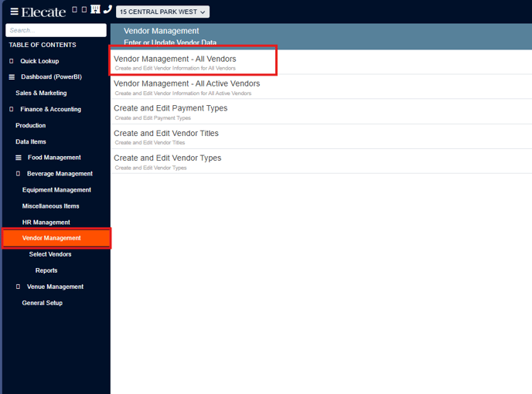Click the phone icon in top bar

coord(107,9)
